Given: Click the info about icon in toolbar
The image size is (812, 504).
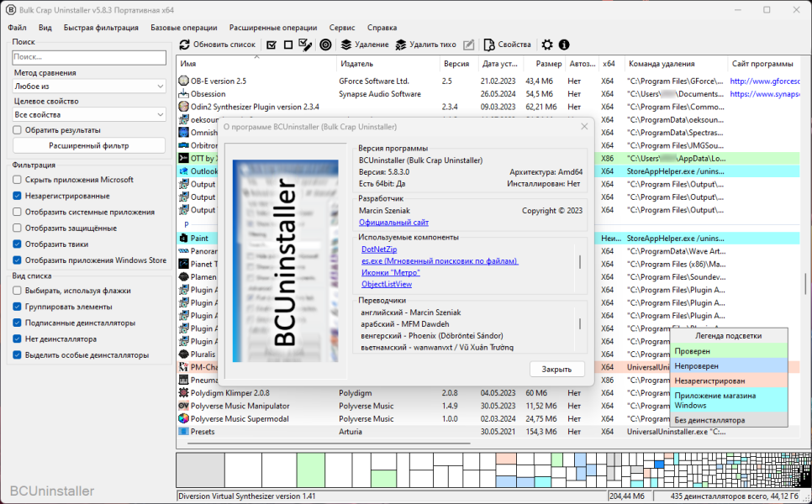Looking at the screenshot, I should click(564, 45).
